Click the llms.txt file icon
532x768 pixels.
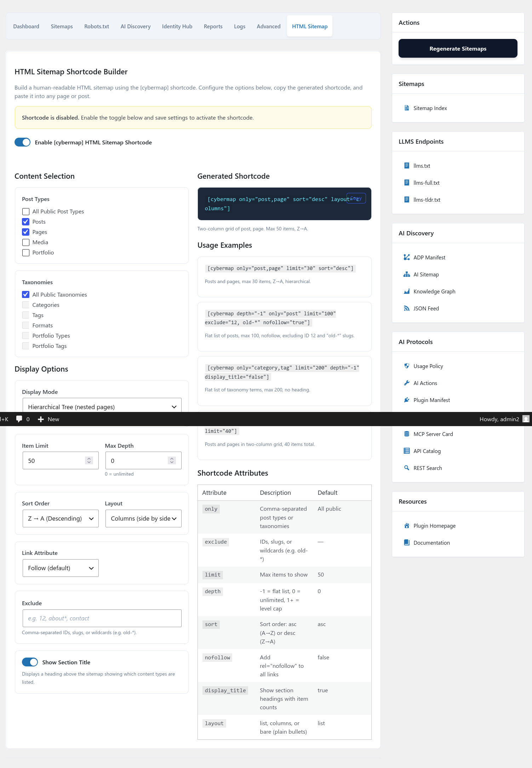(x=407, y=166)
